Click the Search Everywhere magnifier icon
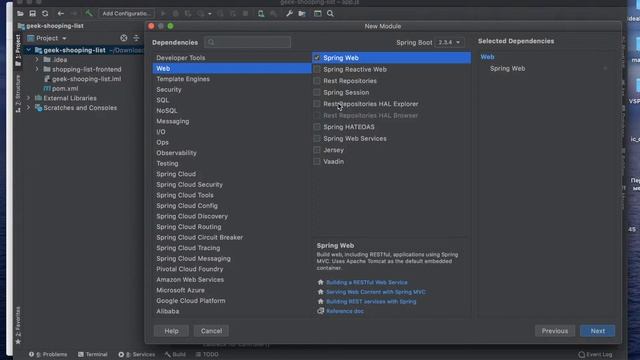 330,13
